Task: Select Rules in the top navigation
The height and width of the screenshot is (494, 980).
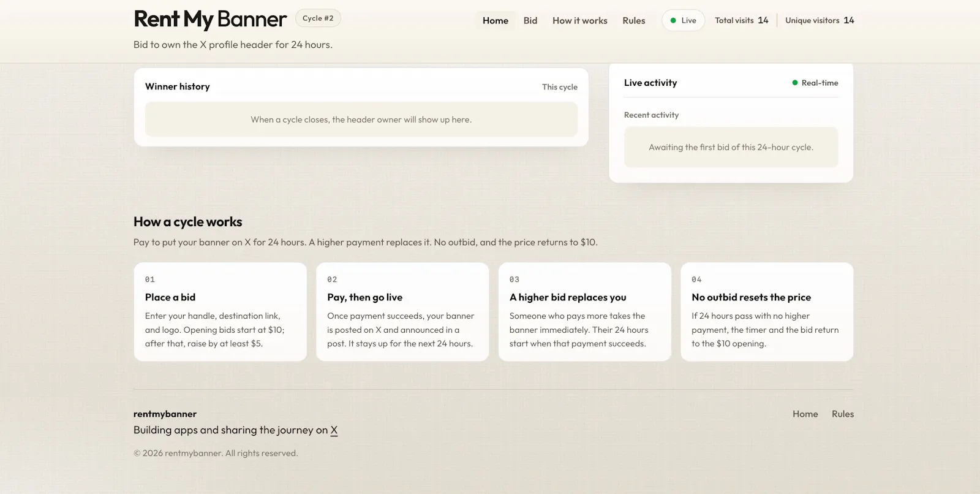Action: pos(634,20)
